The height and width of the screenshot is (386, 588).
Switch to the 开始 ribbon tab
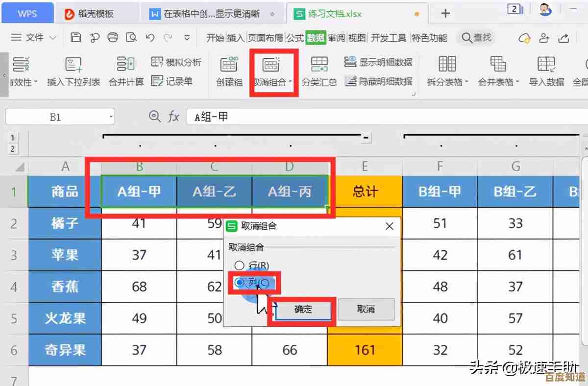pos(215,38)
